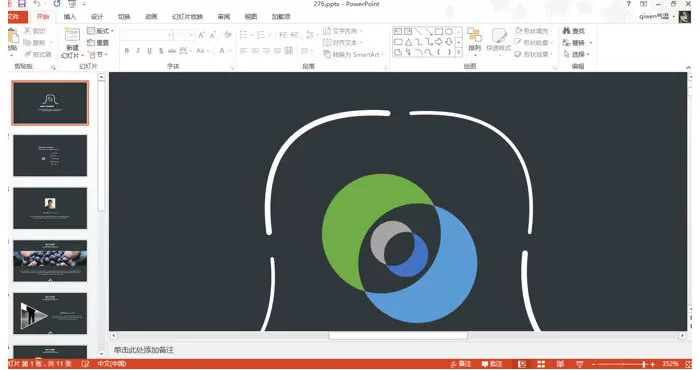The width and height of the screenshot is (700, 370).
Task: Select the fourth slide thumbnail with blueberries photo
Action: tap(50, 261)
